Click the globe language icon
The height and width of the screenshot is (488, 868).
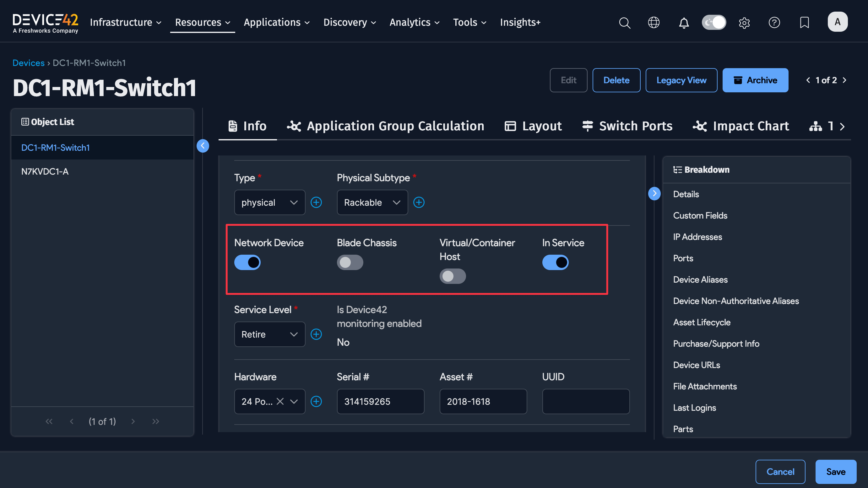(x=654, y=23)
